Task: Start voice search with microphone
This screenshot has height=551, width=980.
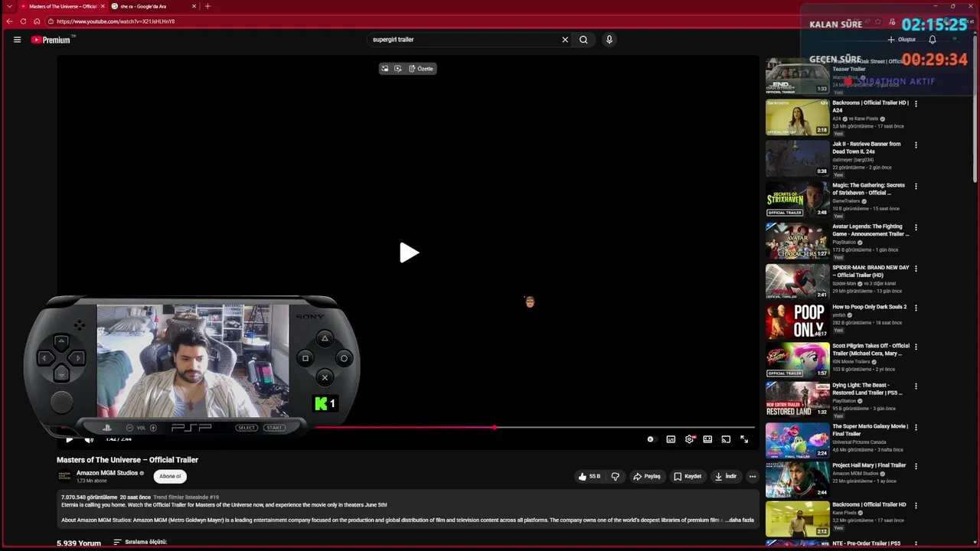Action: click(x=609, y=40)
